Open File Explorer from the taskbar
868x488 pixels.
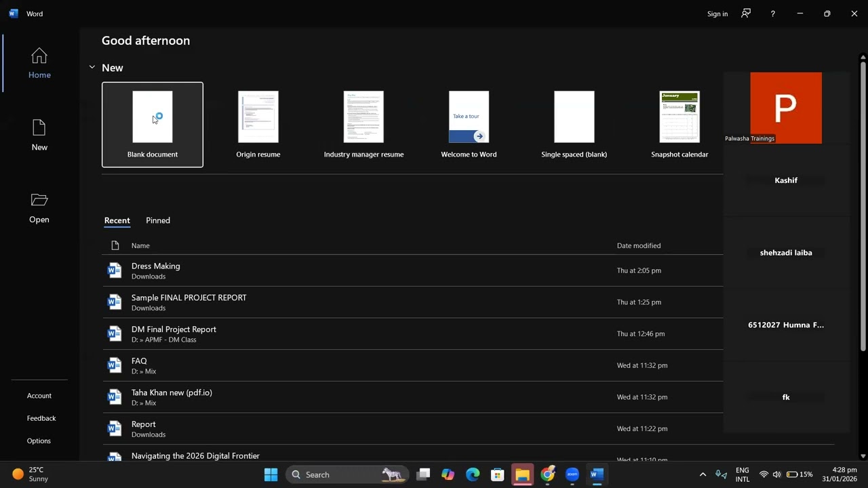click(522, 474)
